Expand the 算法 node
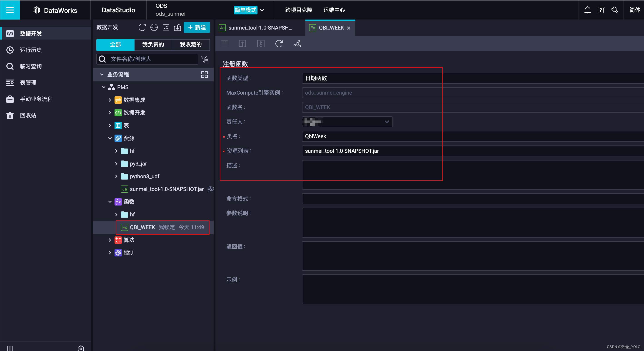Viewport: 644px width, 351px height. click(x=110, y=240)
